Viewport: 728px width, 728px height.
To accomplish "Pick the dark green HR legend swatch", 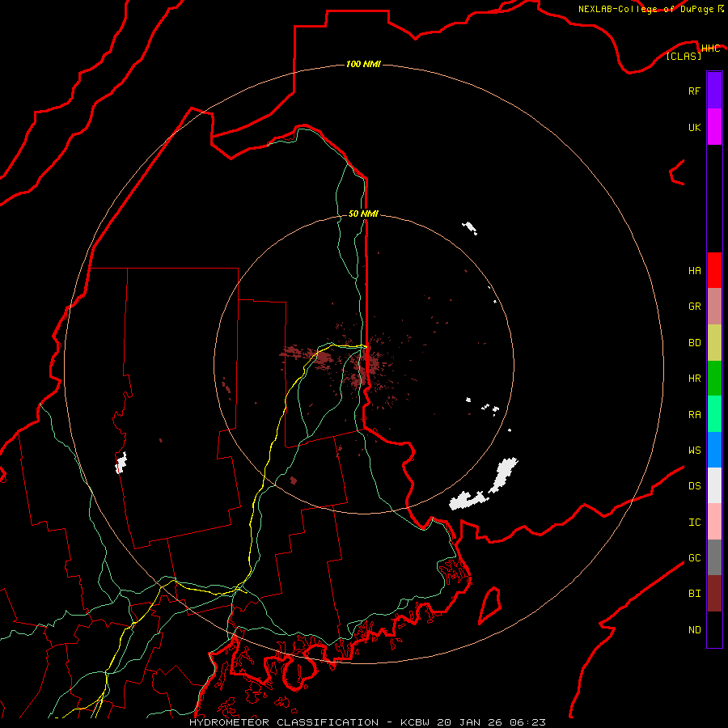I will coord(714,379).
